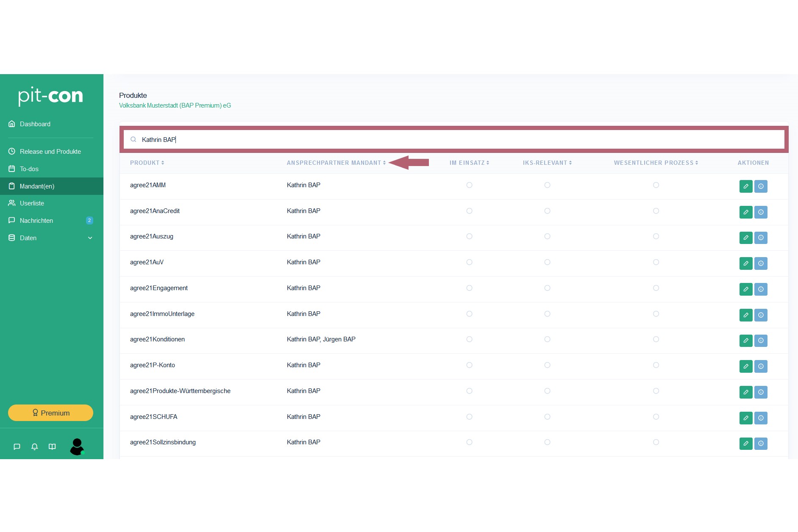
Task: Sort by Ansprechpartner Mandant column
Action: pos(336,163)
